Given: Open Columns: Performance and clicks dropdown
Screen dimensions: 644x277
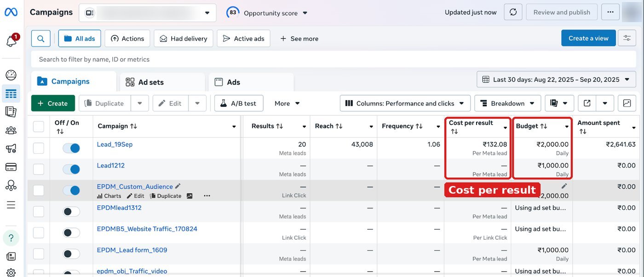Looking at the screenshot, I should 405,104.
